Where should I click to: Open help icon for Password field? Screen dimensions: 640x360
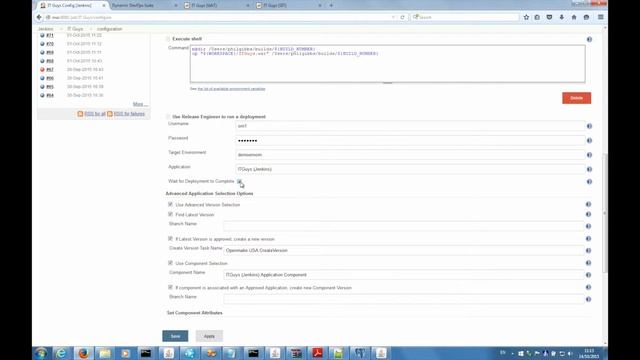click(589, 140)
